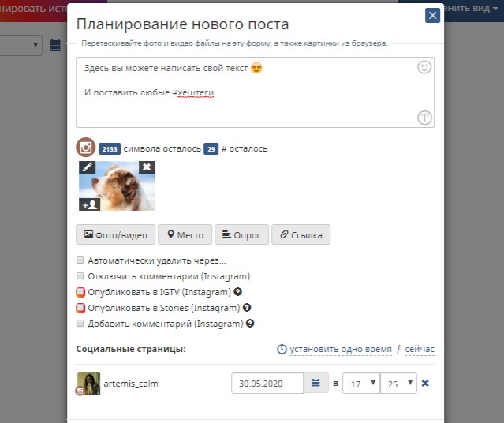Remove artemis_calm page with the X
The height and width of the screenshot is (423, 504).
point(425,383)
